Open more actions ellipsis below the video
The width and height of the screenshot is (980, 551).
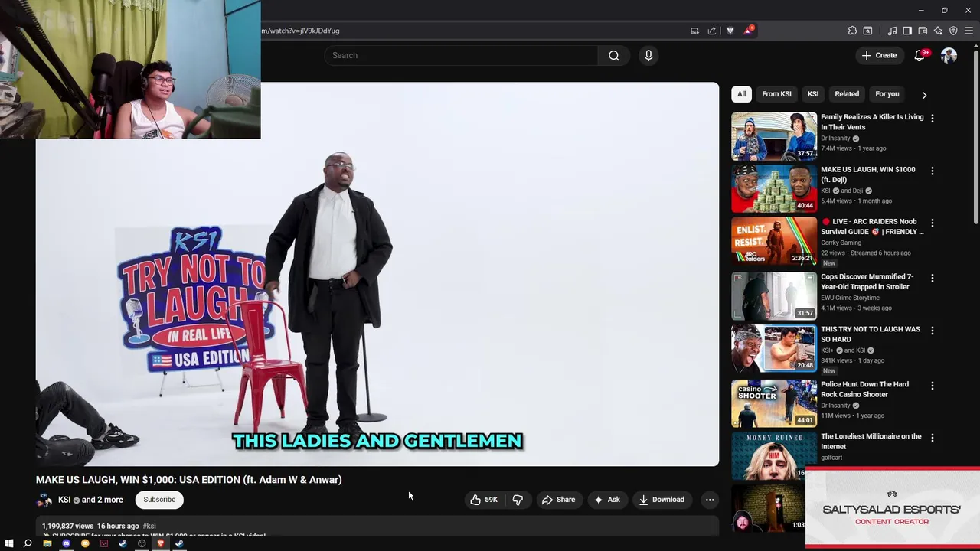tap(710, 500)
